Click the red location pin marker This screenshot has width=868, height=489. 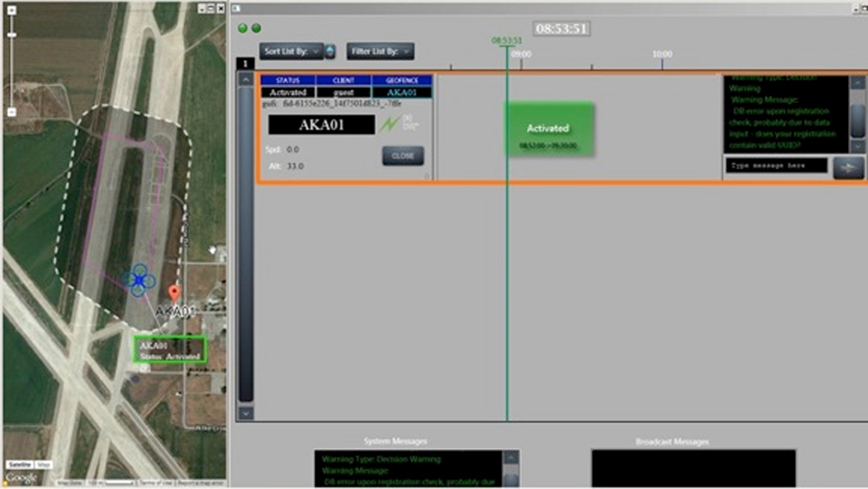[173, 292]
